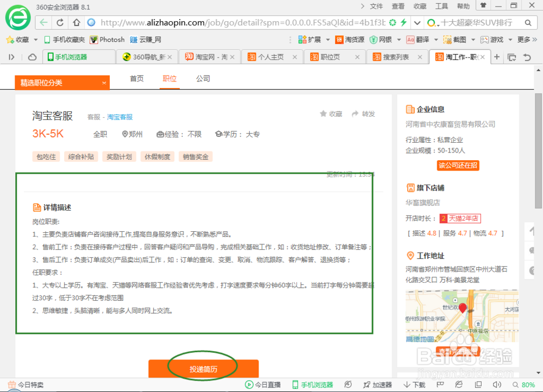
Task: Open the 文件 menu
Action: pyautogui.click(x=376, y=6)
